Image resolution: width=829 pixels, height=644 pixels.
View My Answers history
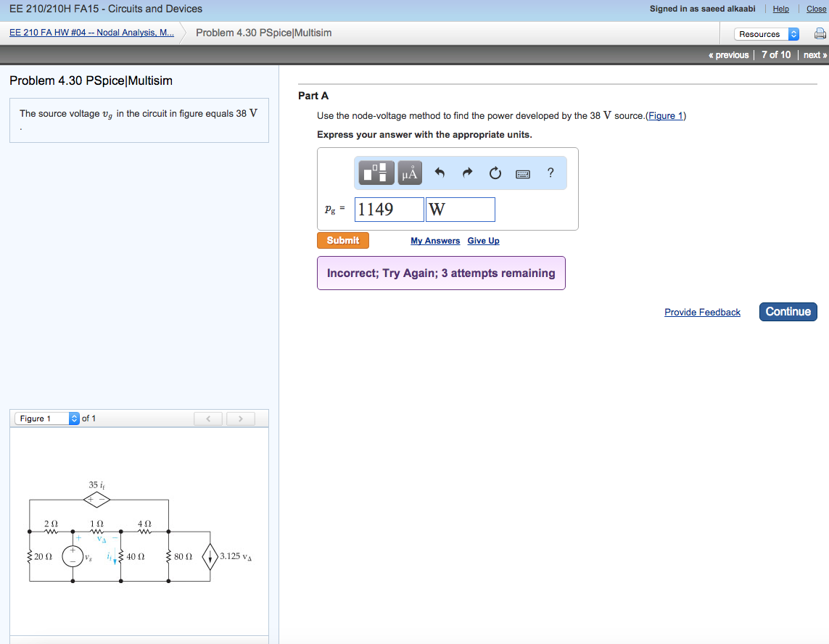click(435, 240)
